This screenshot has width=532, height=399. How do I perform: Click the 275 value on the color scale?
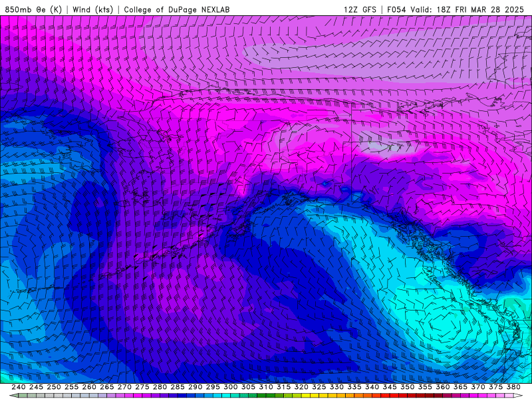click(x=142, y=387)
